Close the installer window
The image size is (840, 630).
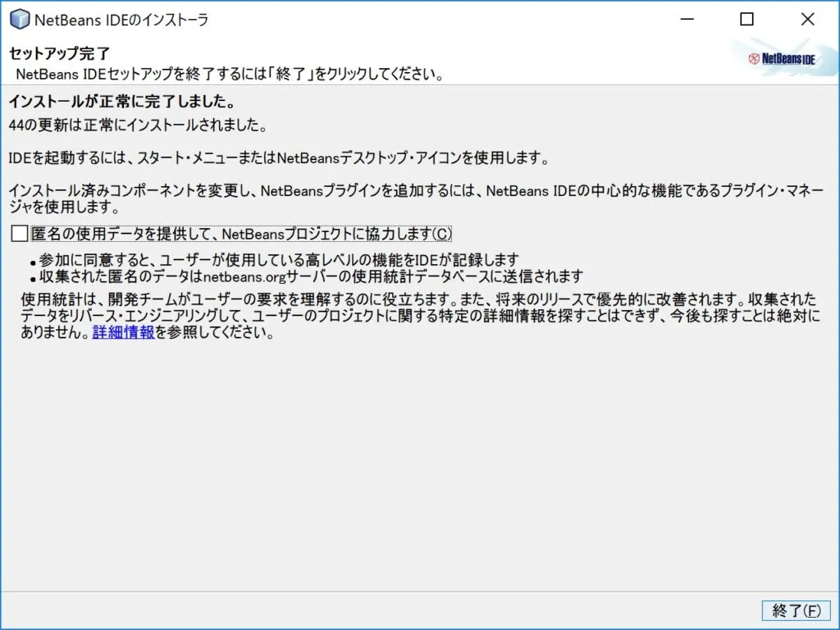pyautogui.click(x=807, y=20)
